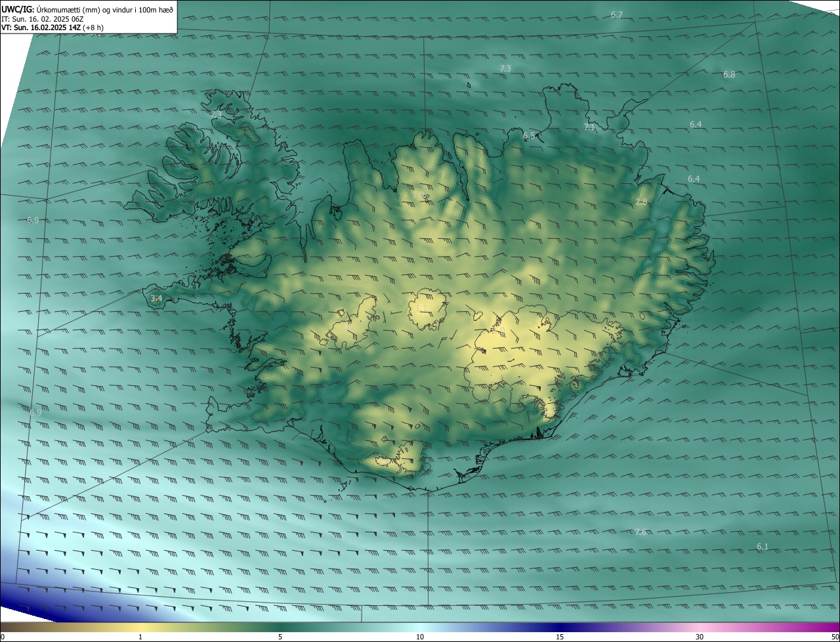Click the 6.5 value label on the map

tap(529, 135)
